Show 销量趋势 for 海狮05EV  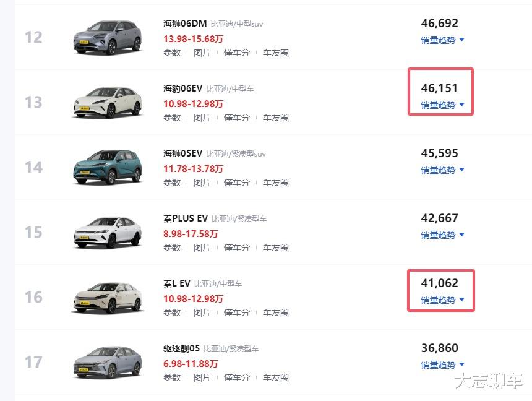(442, 170)
